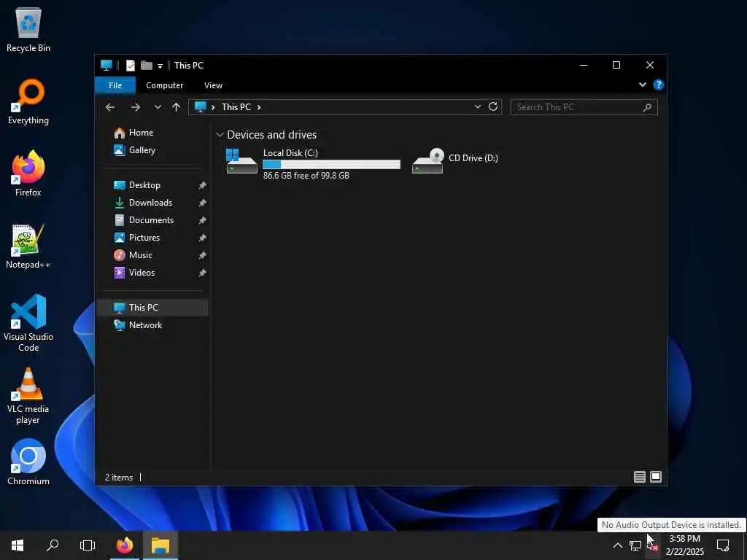Collapse the Devices and drives group
Screen dimensions: 747x560
coord(220,135)
